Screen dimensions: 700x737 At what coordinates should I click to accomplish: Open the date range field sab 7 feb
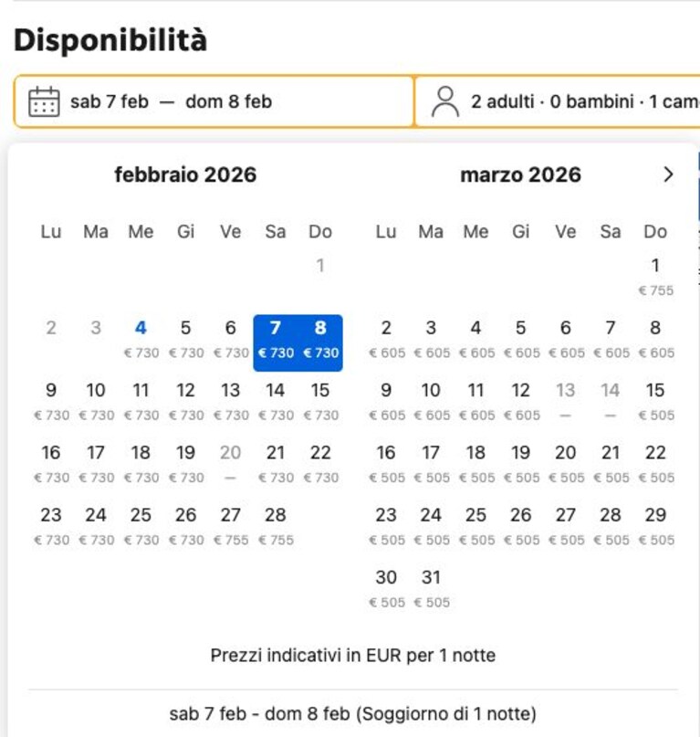coord(214,101)
